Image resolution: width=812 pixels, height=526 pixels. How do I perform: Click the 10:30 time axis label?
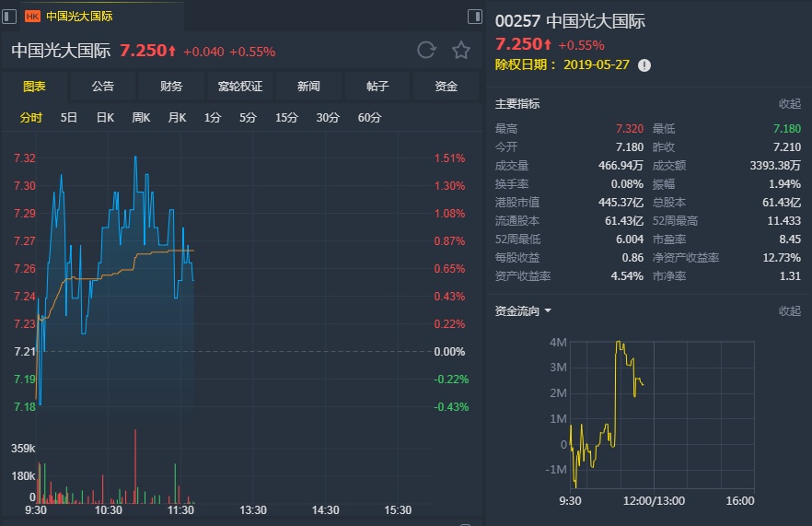[x=109, y=510]
